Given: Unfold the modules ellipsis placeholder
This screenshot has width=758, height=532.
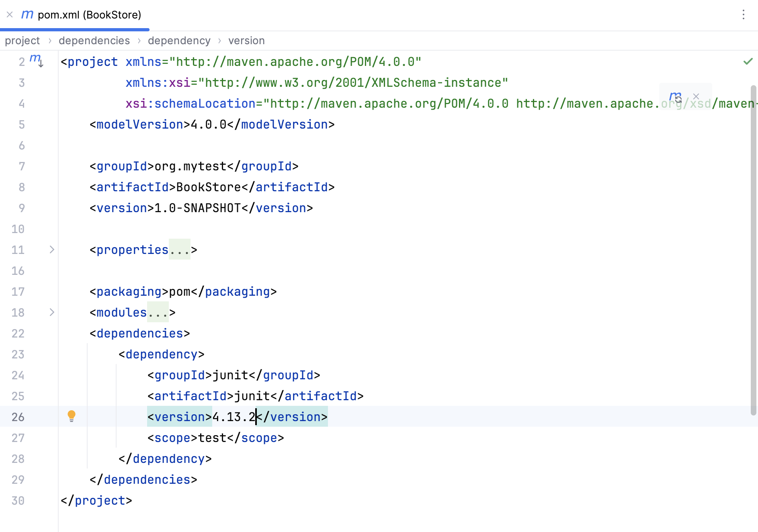Looking at the screenshot, I should click(x=158, y=313).
